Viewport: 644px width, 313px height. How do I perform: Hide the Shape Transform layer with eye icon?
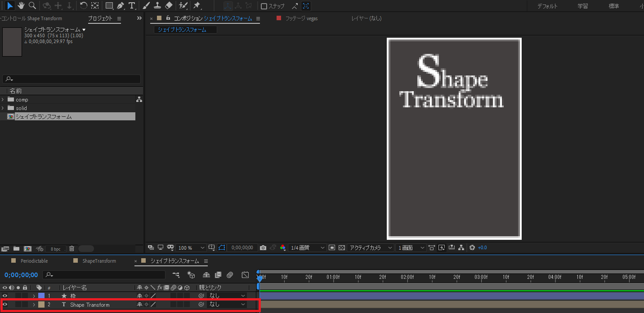pos(5,304)
